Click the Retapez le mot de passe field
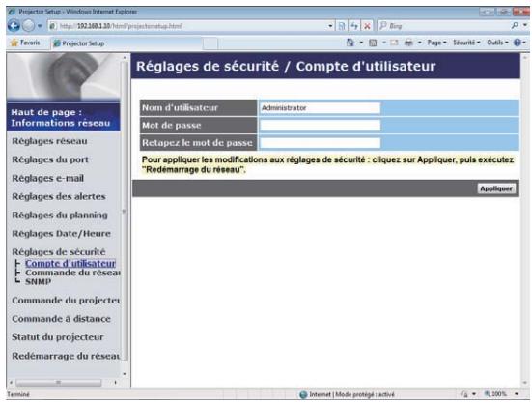The height and width of the screenshot is (404, 532). click(320, 143)
